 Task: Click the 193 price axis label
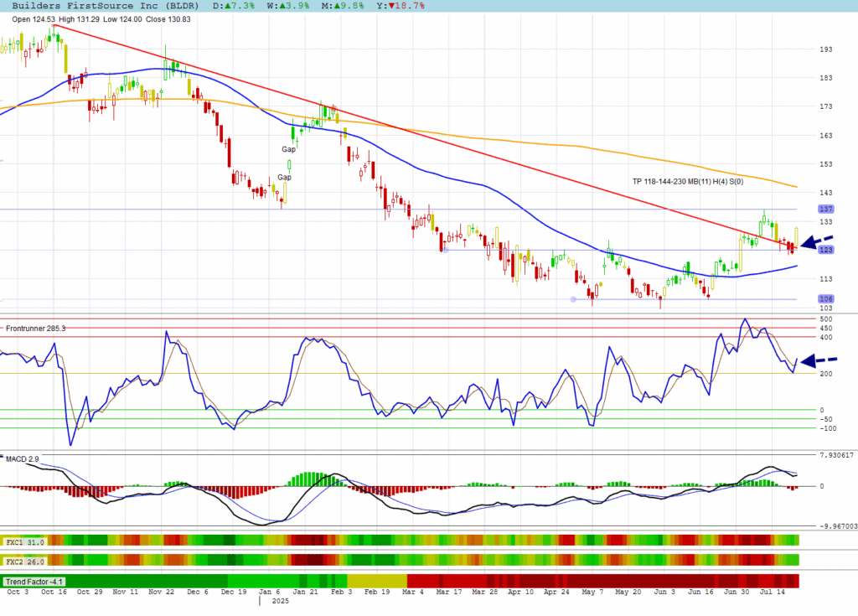[x=825, y=49]
